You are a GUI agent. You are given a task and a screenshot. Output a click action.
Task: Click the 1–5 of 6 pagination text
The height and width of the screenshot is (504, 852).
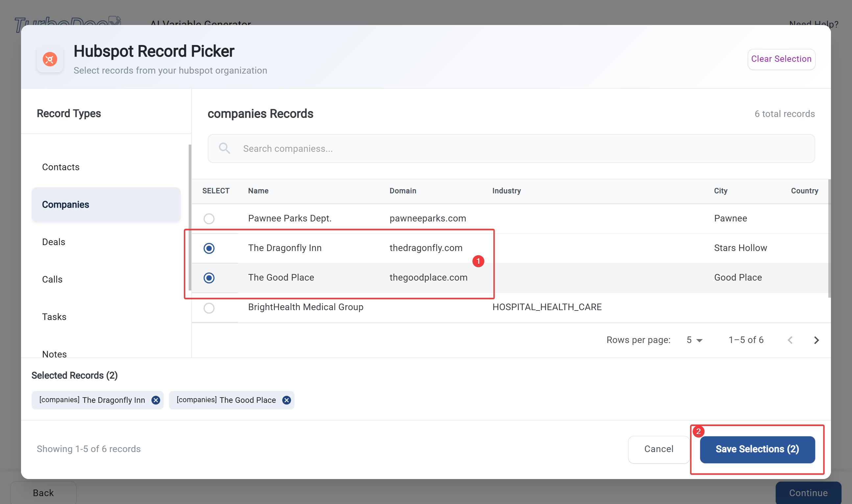746,340
